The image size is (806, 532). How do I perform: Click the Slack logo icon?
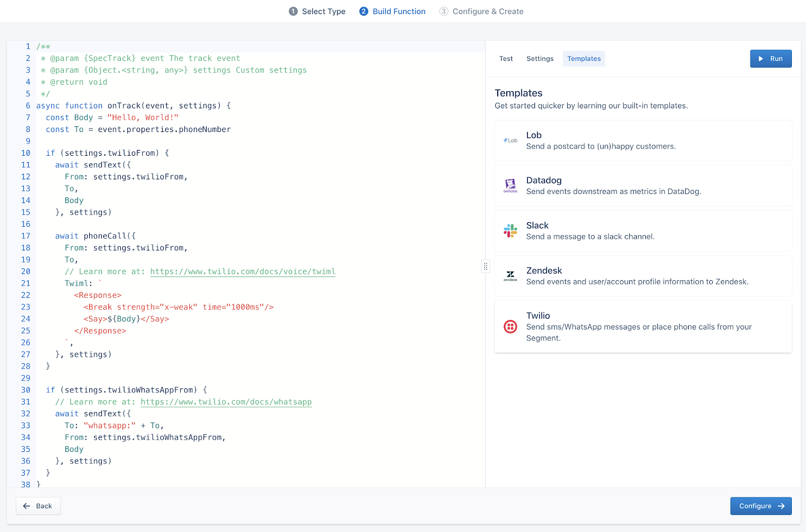[510, 231]
